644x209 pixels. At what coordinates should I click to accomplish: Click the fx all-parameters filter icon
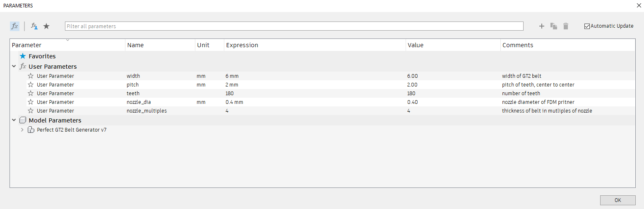point(14,26)
